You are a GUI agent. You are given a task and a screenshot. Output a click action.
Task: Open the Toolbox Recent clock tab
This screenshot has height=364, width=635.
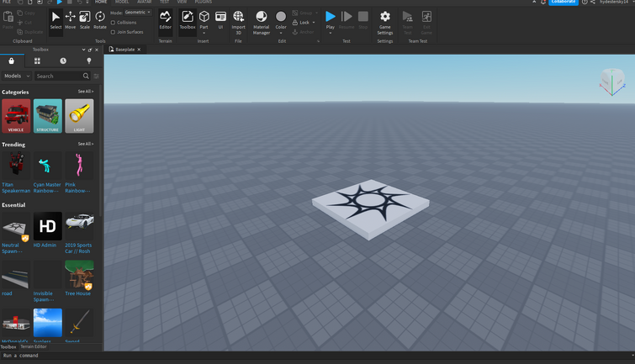(x=63, y=61)
